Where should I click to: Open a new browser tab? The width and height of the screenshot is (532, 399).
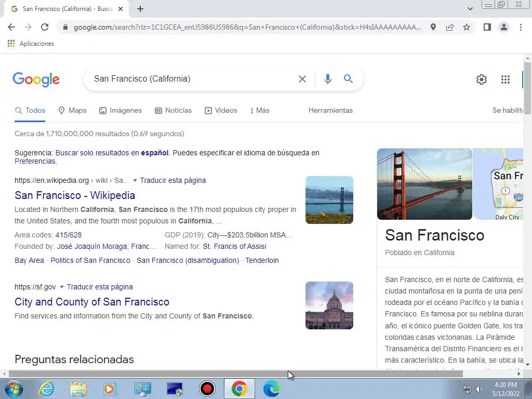coord(140,9)
